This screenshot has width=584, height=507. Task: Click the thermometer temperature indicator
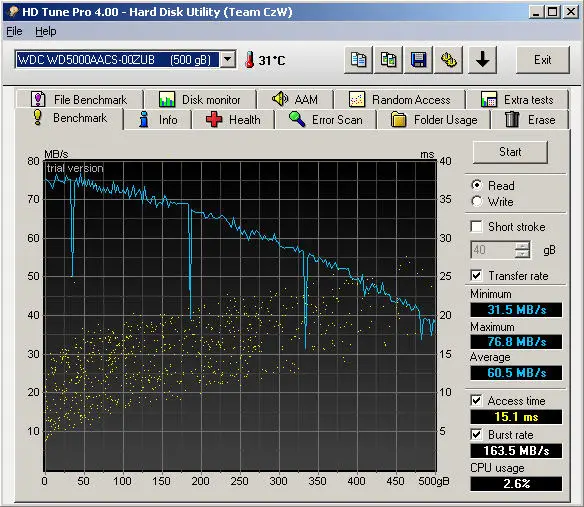250,60
